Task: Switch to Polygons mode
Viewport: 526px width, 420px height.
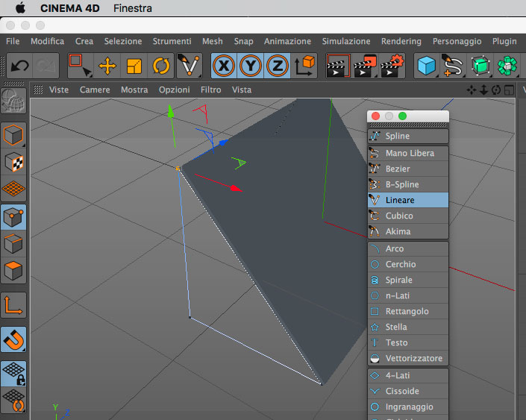Action: point(13,271)
